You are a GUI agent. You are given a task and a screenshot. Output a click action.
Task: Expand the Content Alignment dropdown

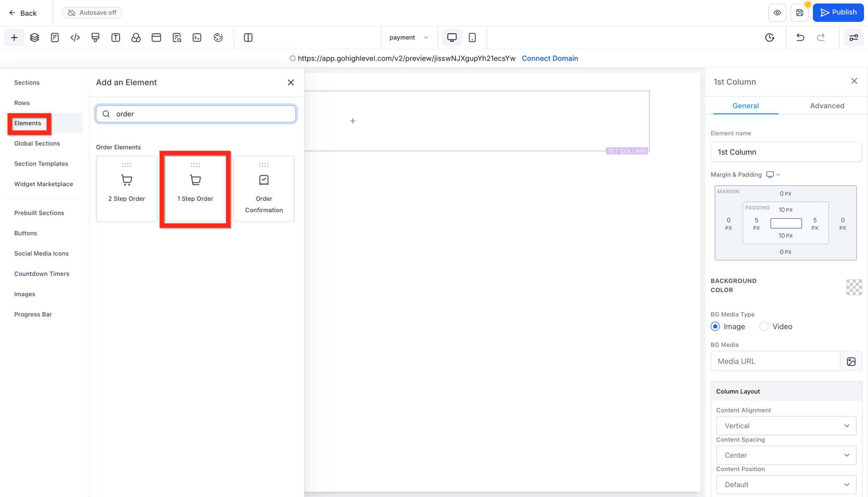[786, 426]
